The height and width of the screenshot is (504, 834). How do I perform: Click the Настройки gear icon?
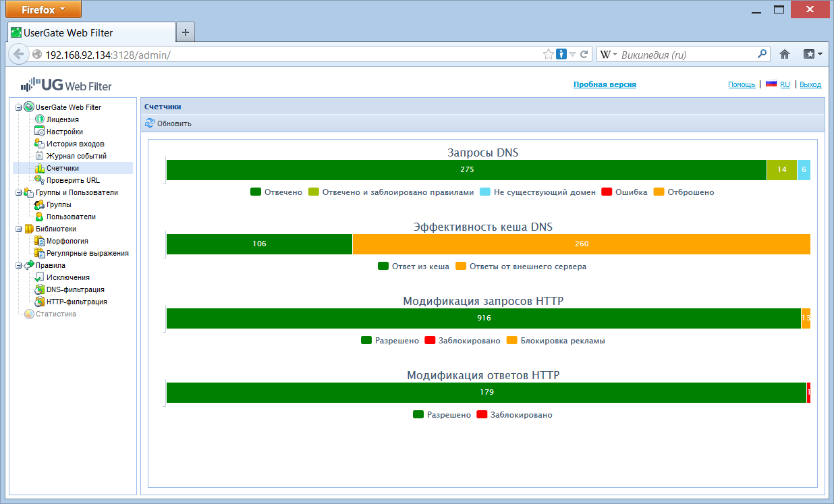pos(39,132)
